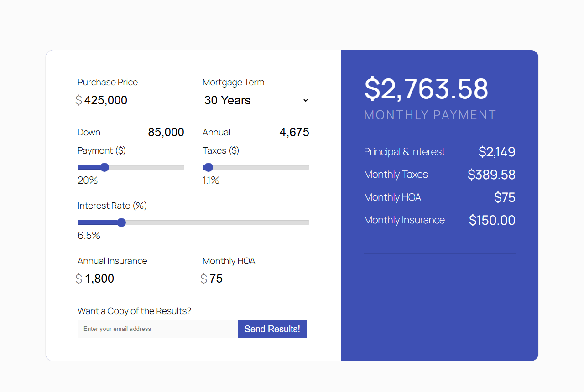Click the 1.1% tax rate text
Image resolution: width=584 pixels, height=392 pixels.
pyautogui.click(x=211, y=181)
